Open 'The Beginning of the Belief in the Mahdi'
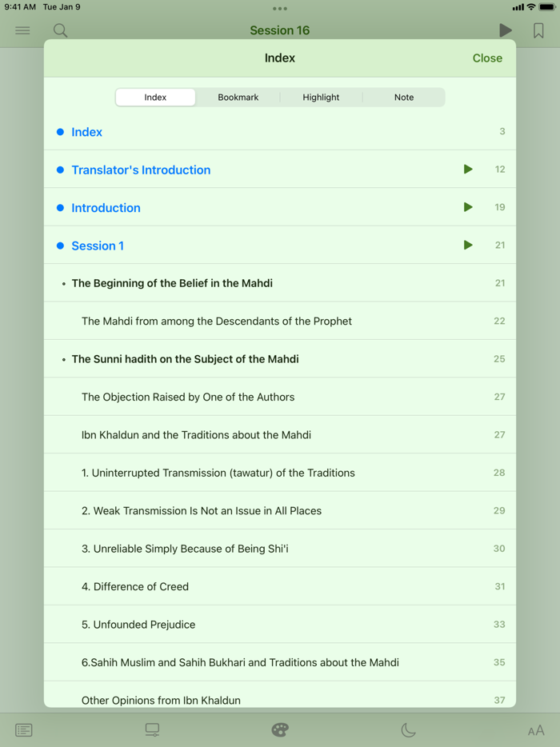Viewport: 560px width, 747px height. point(171,282)
